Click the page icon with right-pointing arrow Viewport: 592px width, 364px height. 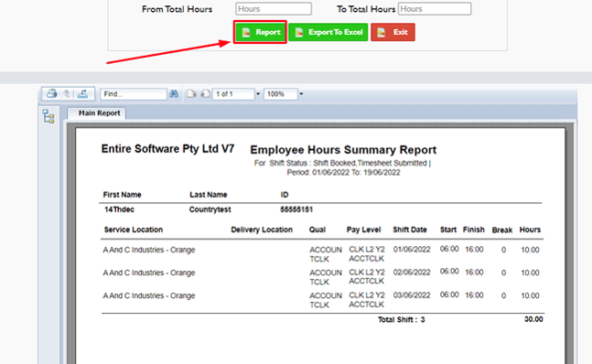[191, 93]
